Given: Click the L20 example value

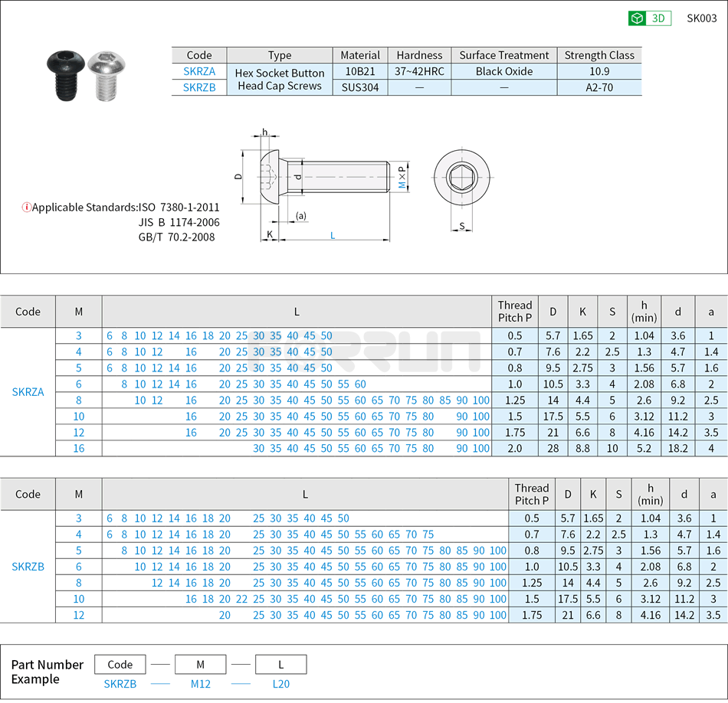Looking at the screenshot, I should pyautogui.click(x=280, y=684).
